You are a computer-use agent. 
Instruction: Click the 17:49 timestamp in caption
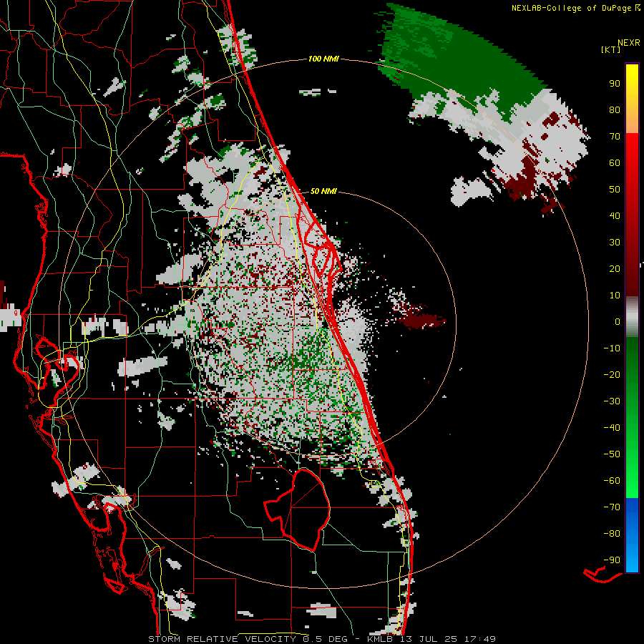480,639
